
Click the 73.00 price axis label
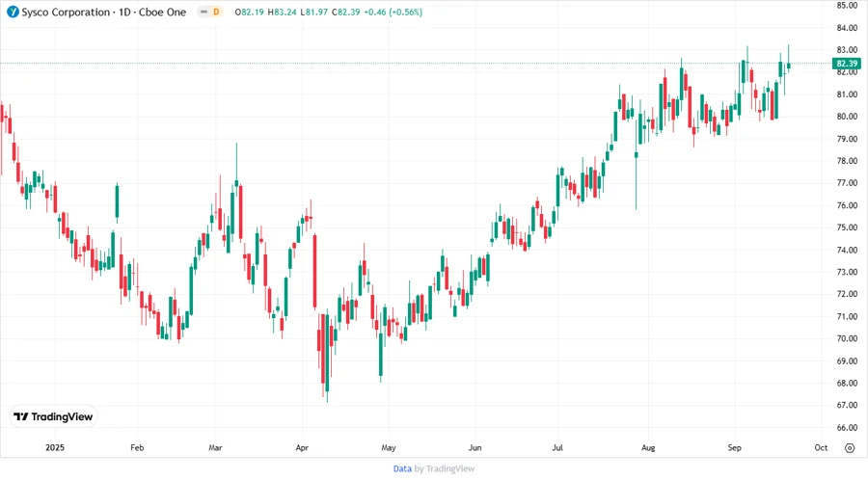point(847,272)
